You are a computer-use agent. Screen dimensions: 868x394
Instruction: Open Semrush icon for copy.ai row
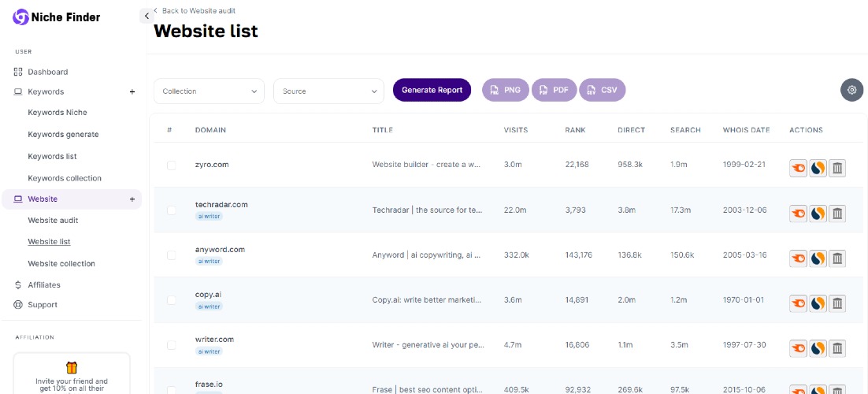tap(798, 303)
